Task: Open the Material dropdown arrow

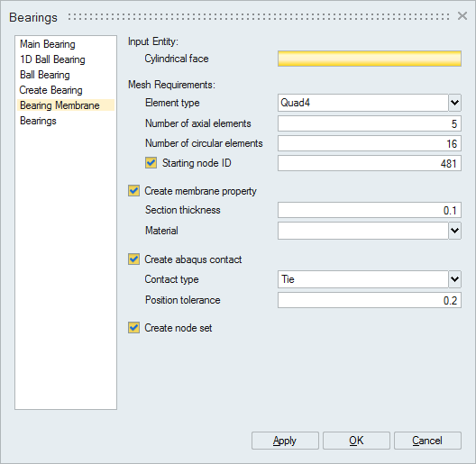Action: point(454,231)
